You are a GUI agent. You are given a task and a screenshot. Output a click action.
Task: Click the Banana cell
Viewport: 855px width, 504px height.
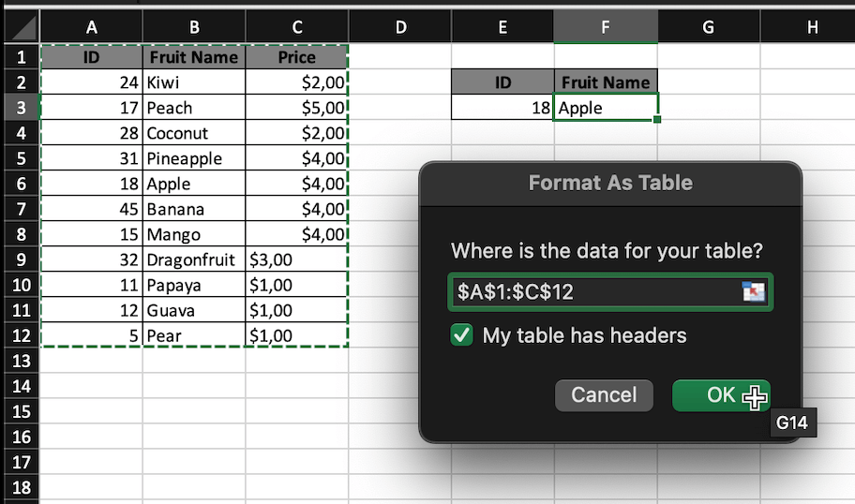(194, 209)
